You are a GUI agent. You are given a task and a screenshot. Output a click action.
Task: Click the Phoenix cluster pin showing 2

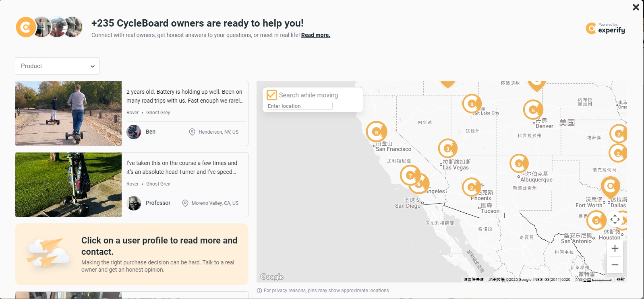tap(471, 187)
